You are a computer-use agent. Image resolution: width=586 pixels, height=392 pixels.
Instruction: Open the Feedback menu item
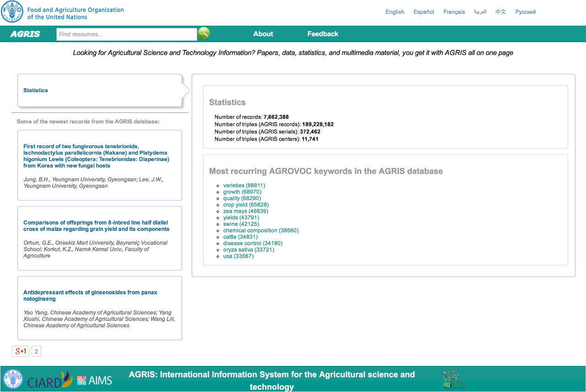coord(323,34)
